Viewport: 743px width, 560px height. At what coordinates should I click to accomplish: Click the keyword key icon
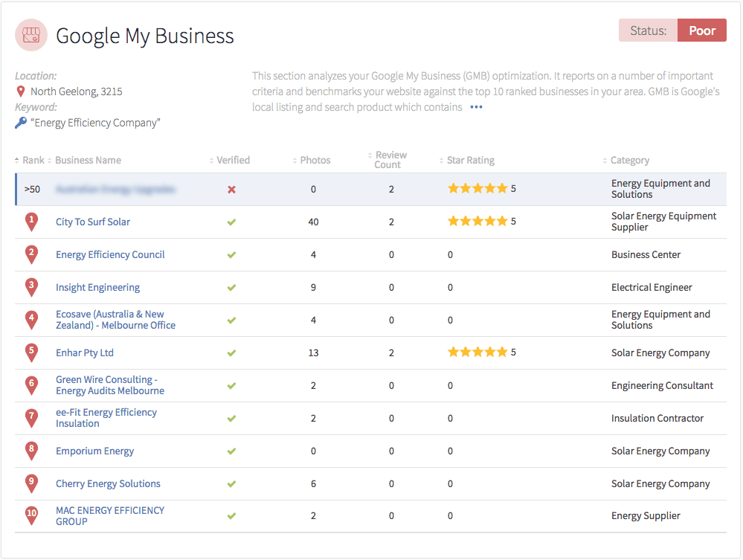coord(21,123)
